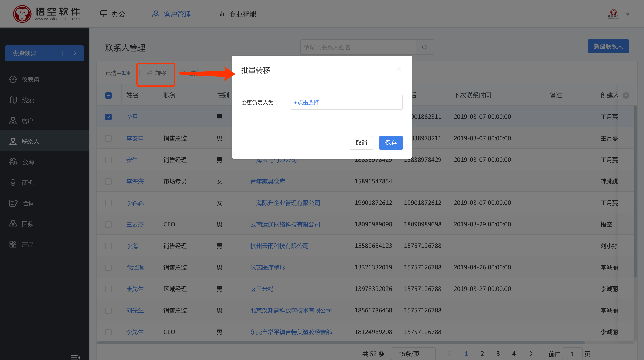Check the 李森森 row checkbox
Screen dimensions: 644x360
[x=108, y=203]
